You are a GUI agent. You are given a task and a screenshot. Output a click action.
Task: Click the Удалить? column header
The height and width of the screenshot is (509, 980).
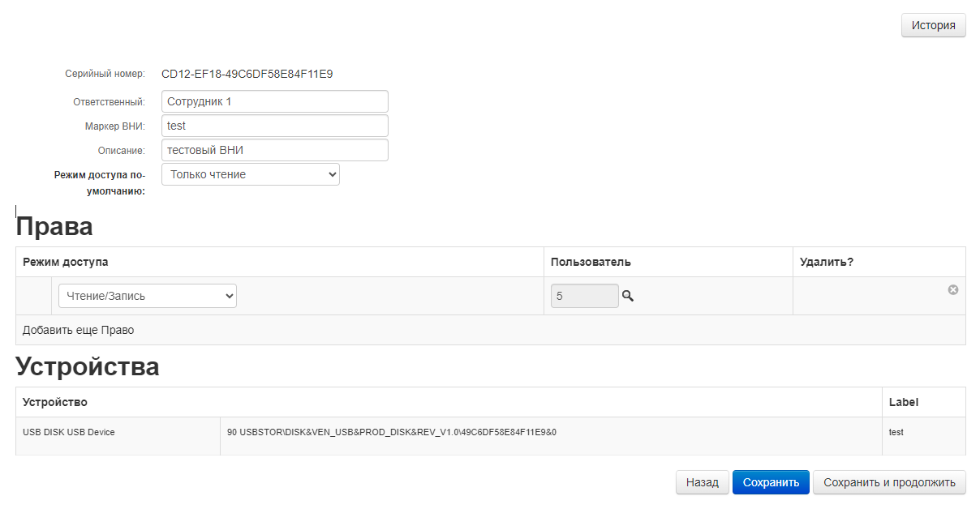tap(826, 262)
